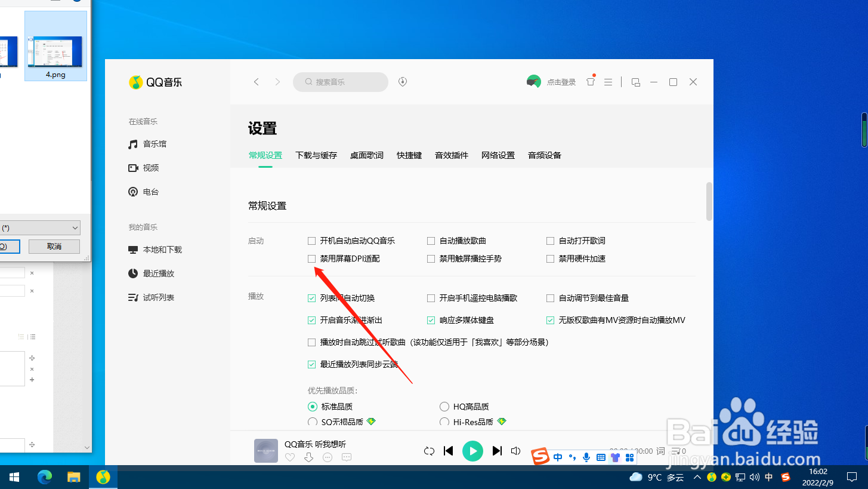868x489 pixels.
Task: Download the current song
Action: [x=308, y=457]
